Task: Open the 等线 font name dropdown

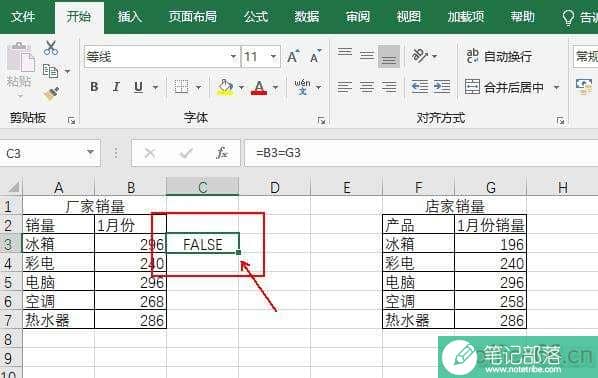Action: [233, 57]
